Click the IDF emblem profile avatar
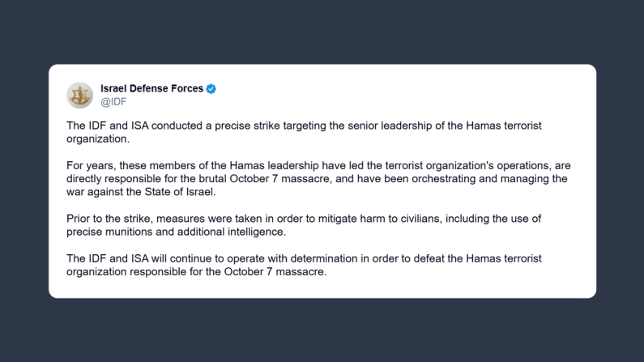Image resolution: width=644 pixels, height=362 pixels. click(80, 96)
